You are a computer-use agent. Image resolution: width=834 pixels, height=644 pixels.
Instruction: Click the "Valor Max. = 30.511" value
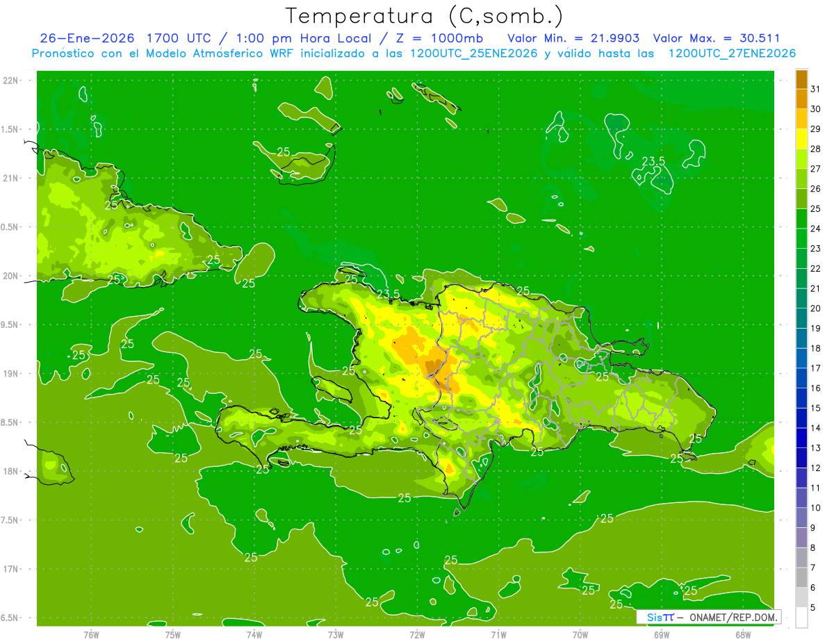coord(717,38)
